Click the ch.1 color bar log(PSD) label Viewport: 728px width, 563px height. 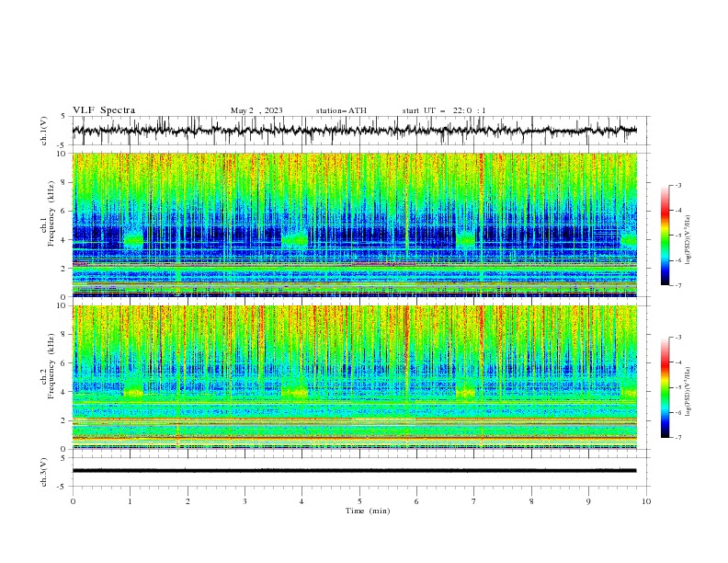688,240
